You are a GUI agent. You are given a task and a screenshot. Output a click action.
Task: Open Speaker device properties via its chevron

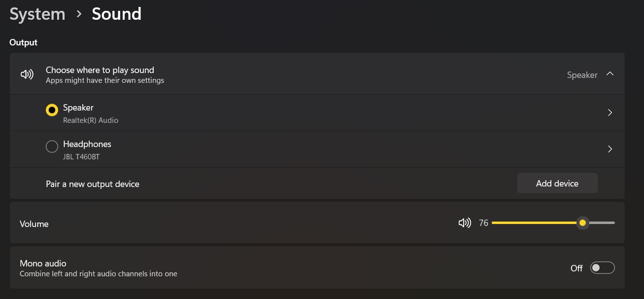[x=610, y=112]
